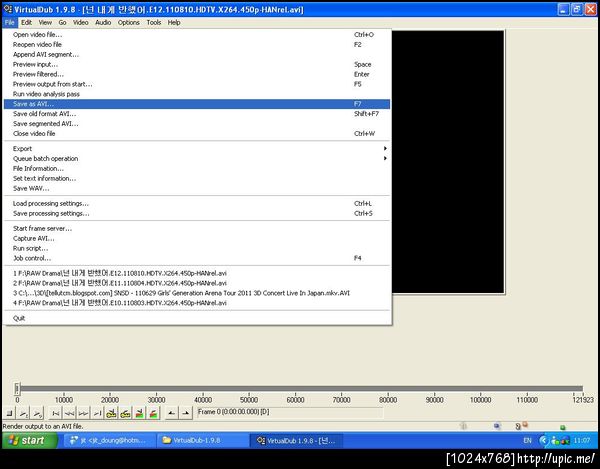Expand Queue batch operation submenu
This screenshot has height=469, width=600.
coord(197,159)
